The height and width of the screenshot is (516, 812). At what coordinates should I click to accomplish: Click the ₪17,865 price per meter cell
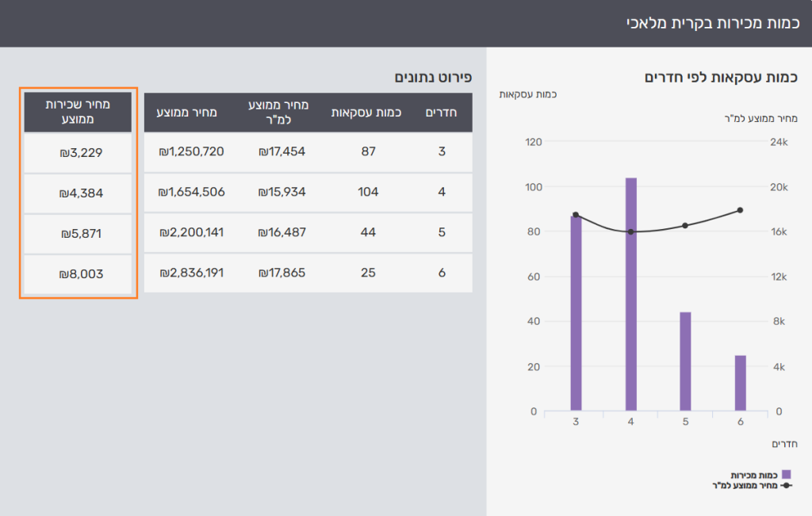coord(282,273)
